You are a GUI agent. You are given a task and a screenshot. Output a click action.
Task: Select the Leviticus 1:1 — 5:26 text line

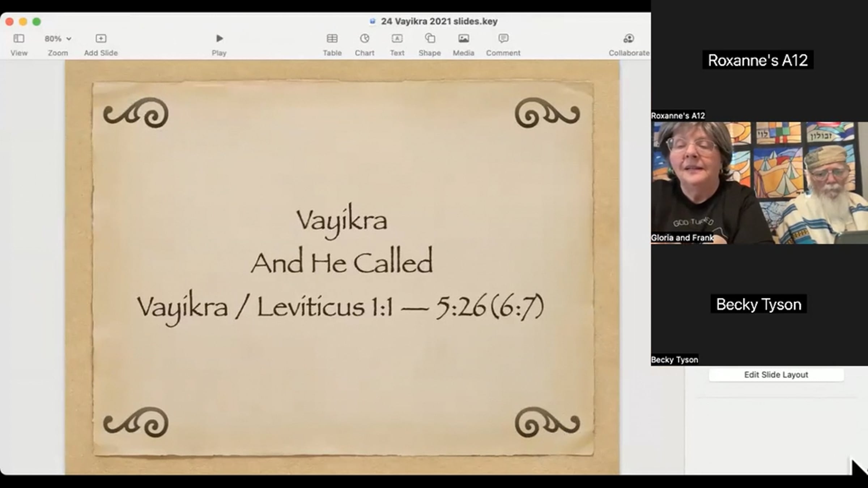pos(340,307)
